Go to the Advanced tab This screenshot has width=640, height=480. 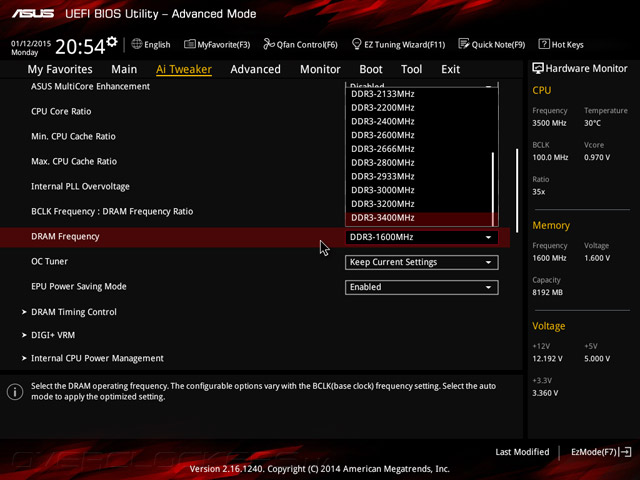tap(256, 69)
